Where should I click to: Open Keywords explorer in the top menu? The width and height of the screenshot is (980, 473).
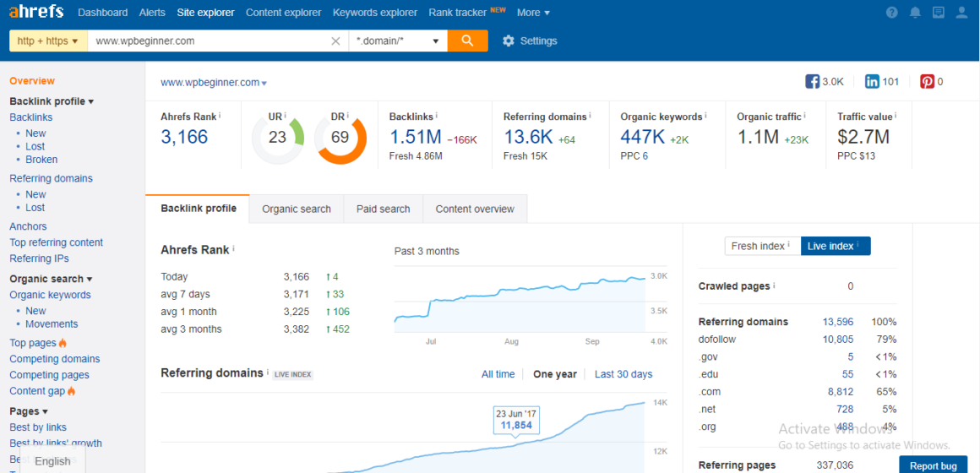pyautogui.click(x=375, y=13)
